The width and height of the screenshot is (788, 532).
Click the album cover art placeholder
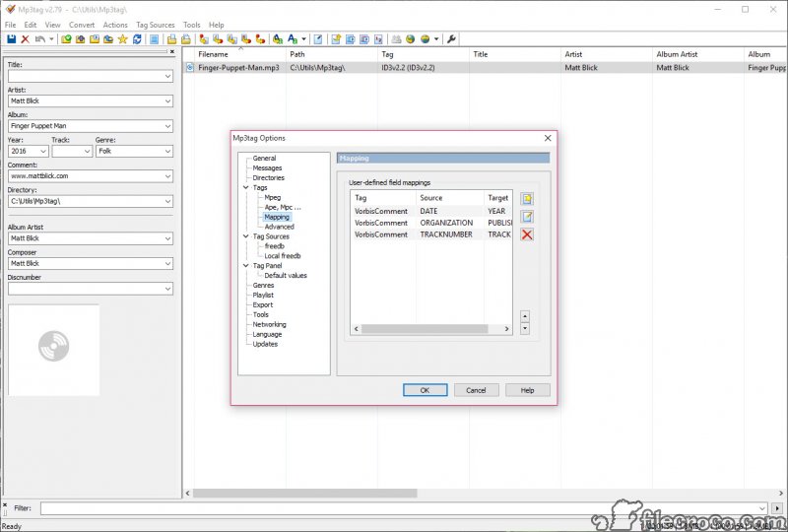tap(54, 350)
